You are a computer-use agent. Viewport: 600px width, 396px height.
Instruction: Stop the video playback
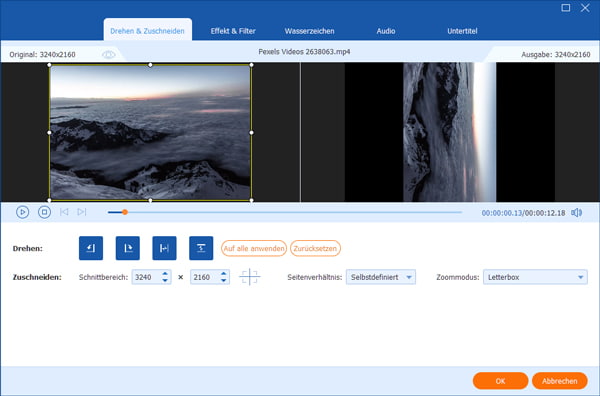pos(44,212)
